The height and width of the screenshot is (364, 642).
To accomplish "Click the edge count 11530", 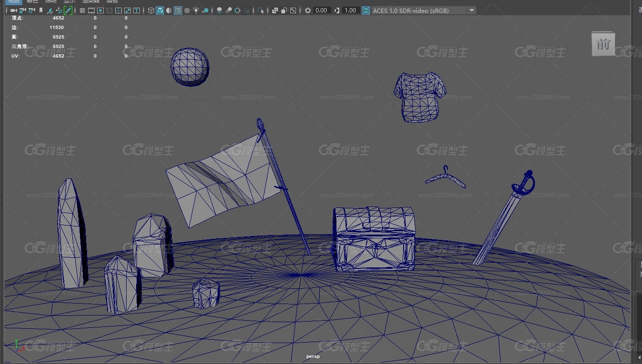I will [57, 28].
